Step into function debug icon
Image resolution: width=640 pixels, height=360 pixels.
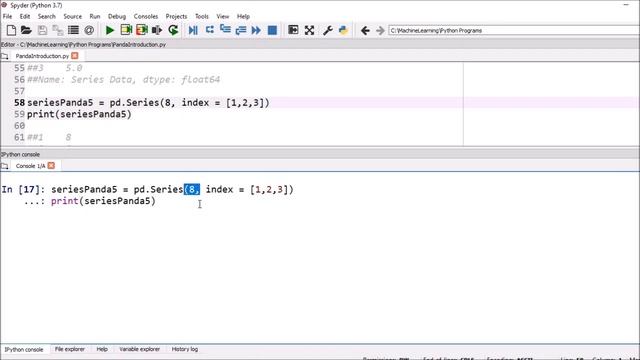point(225,29)
